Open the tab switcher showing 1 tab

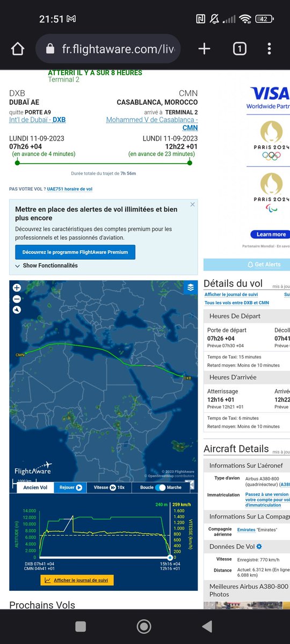(x=240, y=49)
